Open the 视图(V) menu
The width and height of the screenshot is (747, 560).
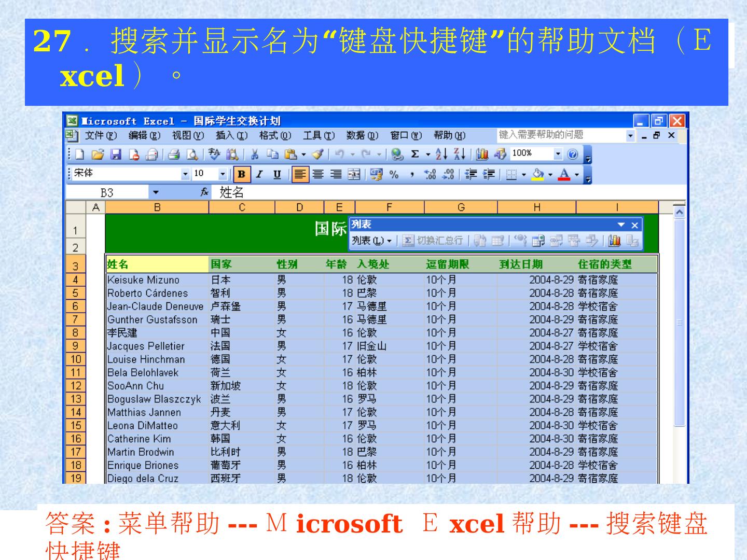[188, 136]
